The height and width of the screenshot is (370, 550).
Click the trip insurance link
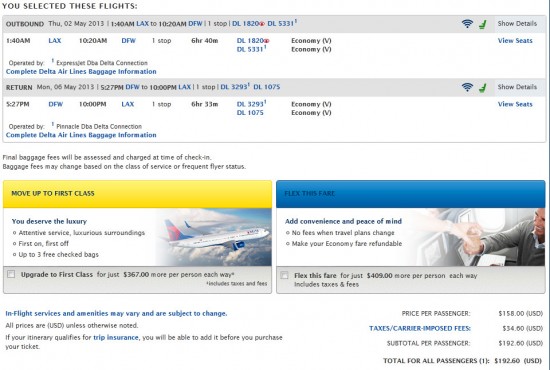116,337
